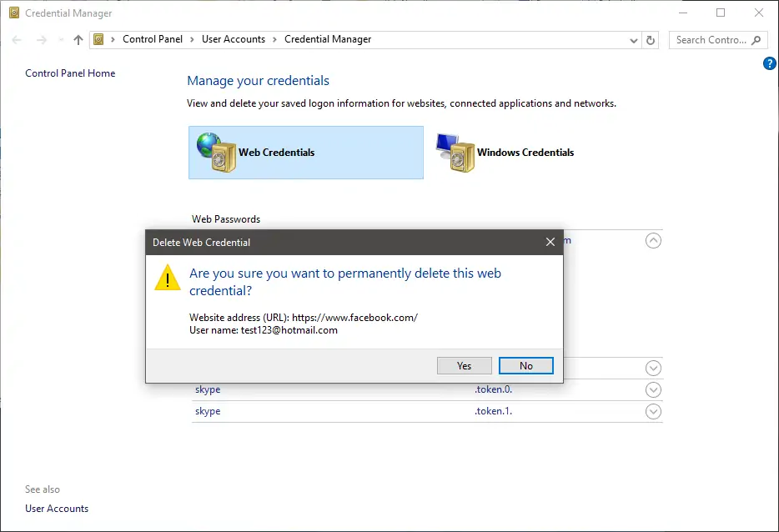Confirm deletion with the Yes button
The width and height of the screenshot is (779, 532).
click(464, 365)
